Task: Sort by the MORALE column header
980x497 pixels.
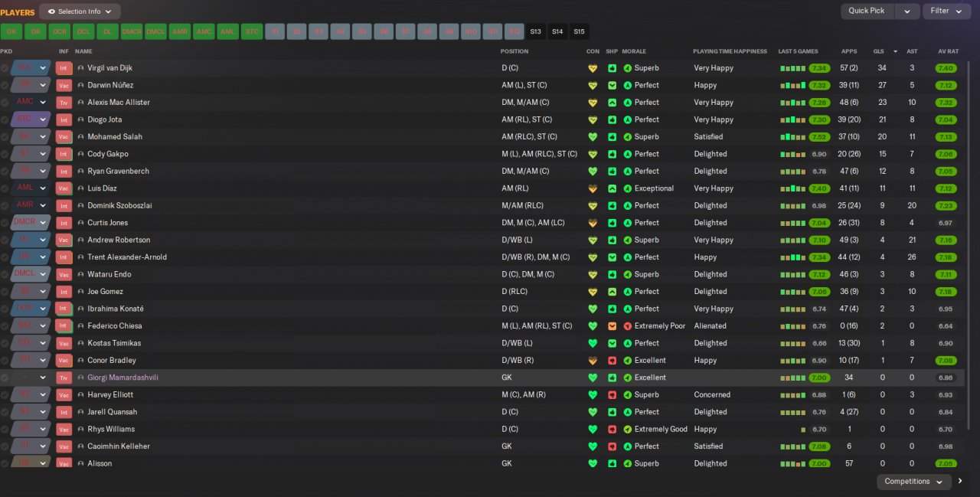Action: (x=634, y=51)
